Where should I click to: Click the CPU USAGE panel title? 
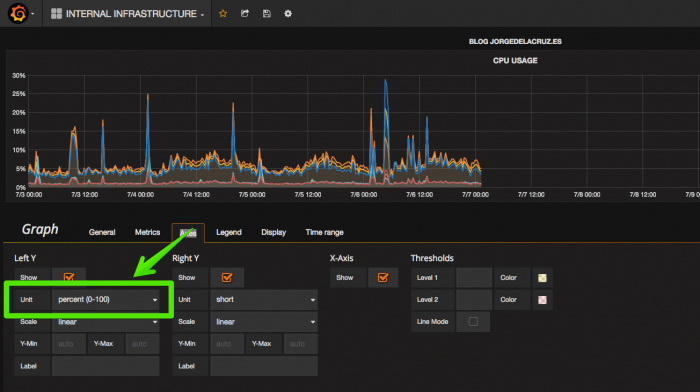coord(515,61)
